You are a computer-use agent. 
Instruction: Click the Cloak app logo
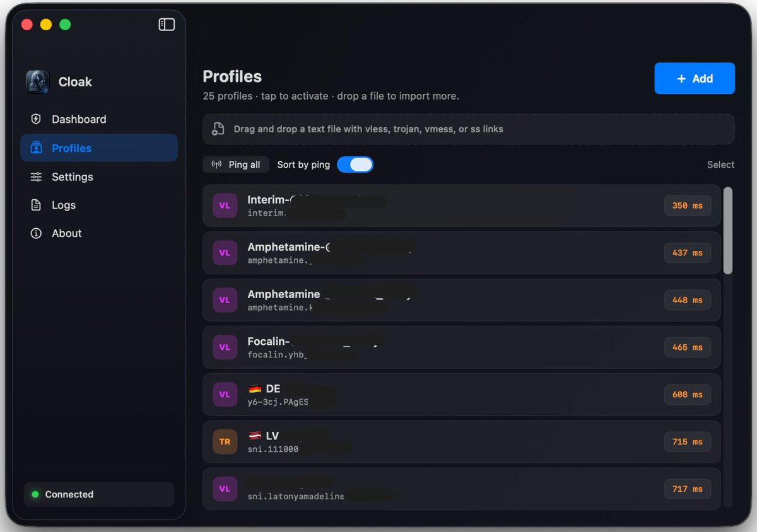coord(38,82)
